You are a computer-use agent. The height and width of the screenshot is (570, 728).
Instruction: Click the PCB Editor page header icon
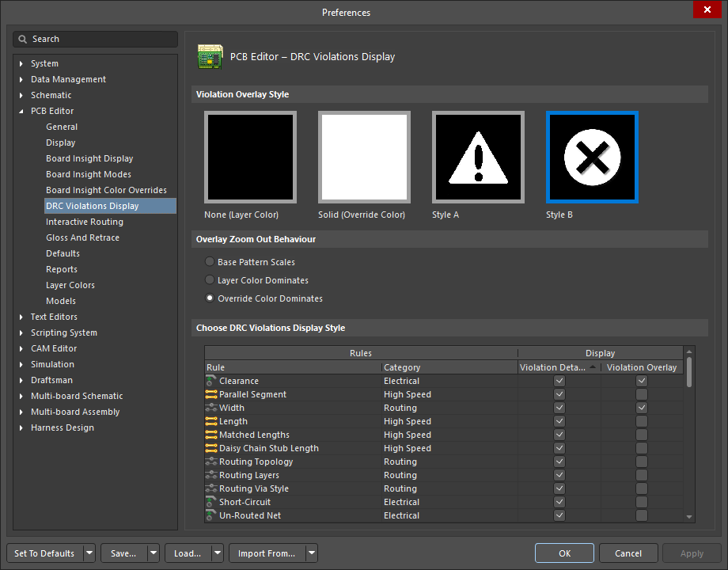210,56
